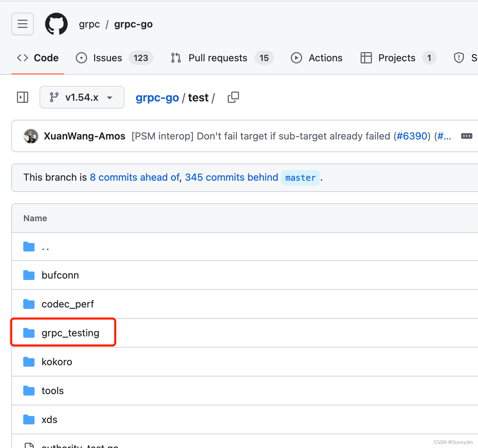The height and width of the screenshot is (448, 478).
Task: Click the Projects table icon
Action: 366,58
